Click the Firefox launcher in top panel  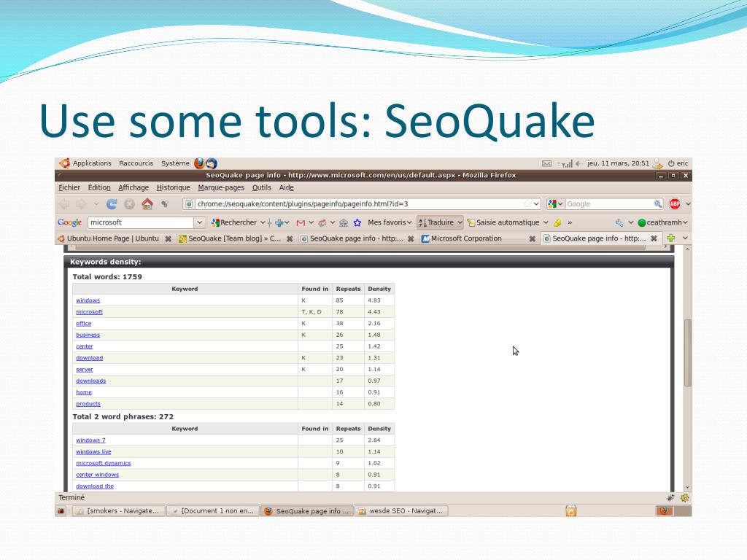(x=199, y=163)
